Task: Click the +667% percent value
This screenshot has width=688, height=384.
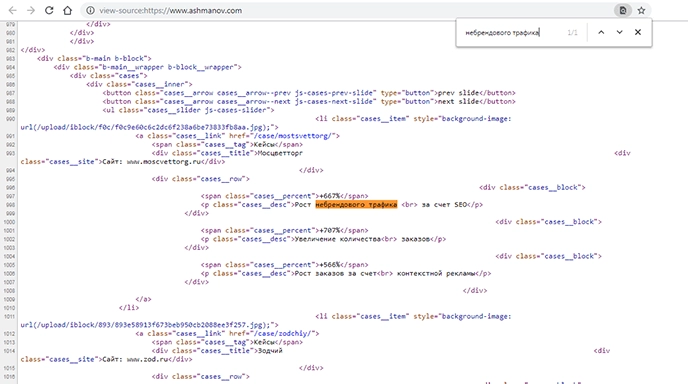Action: point(329,196)
